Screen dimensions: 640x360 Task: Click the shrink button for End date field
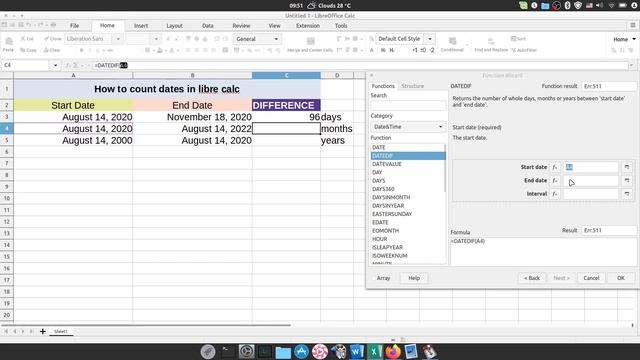coord(627,180)
